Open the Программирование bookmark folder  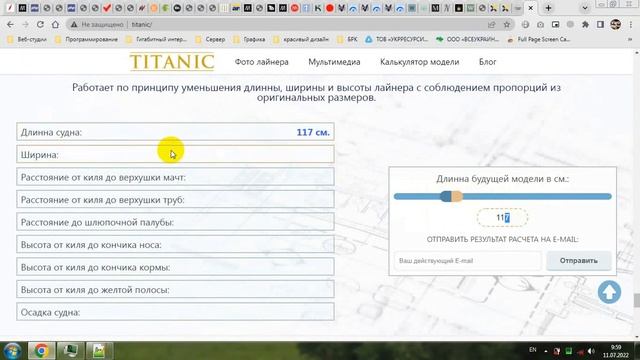click(87, 40)
